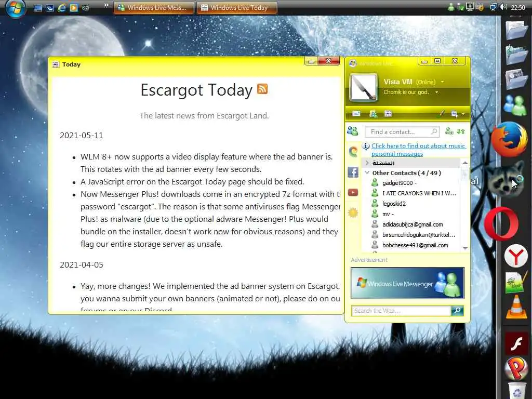Click the orange C tab icon in Messenger sidebar
532x399 pixels.
coord(353,151)
